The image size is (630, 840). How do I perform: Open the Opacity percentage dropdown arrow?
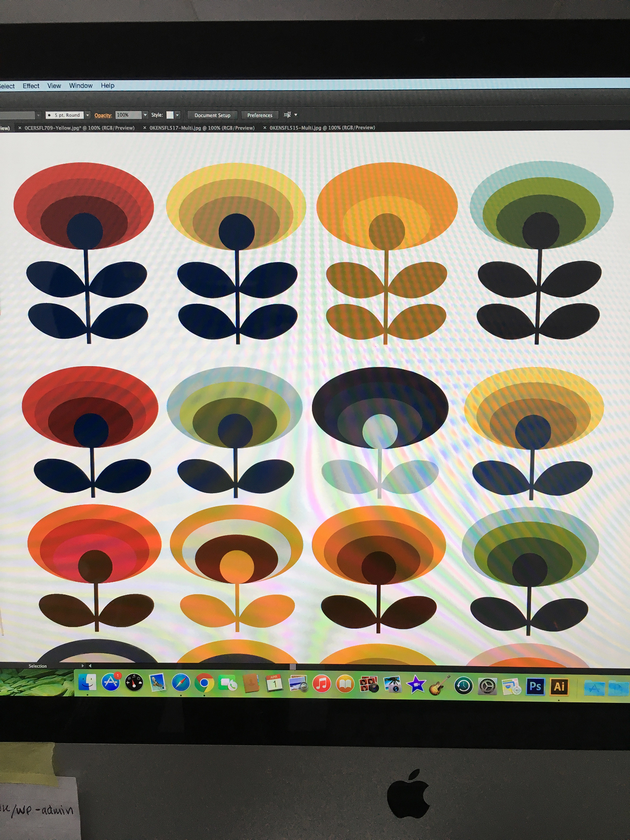pos(145,115)
